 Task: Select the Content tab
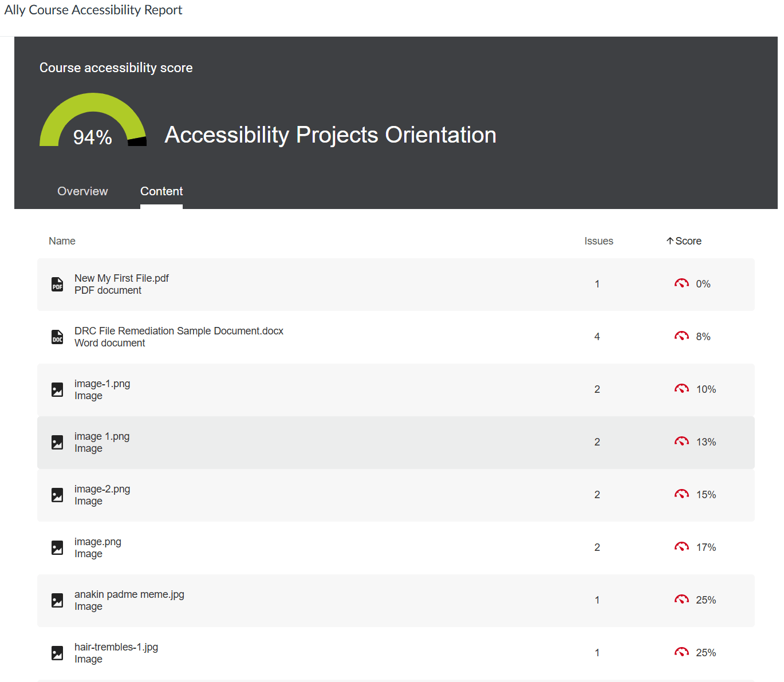tap(161, 191)
